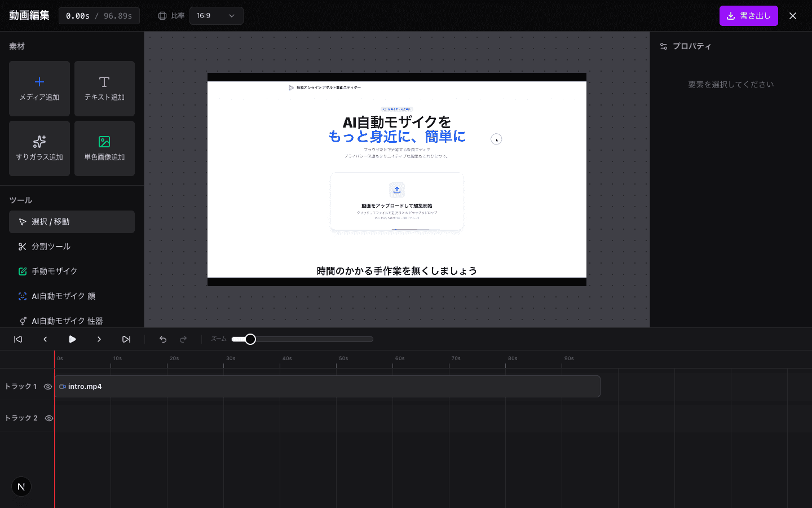812x508 pixels.
Task: Toggle visibility of トラック 2
Action: point(48,418)
